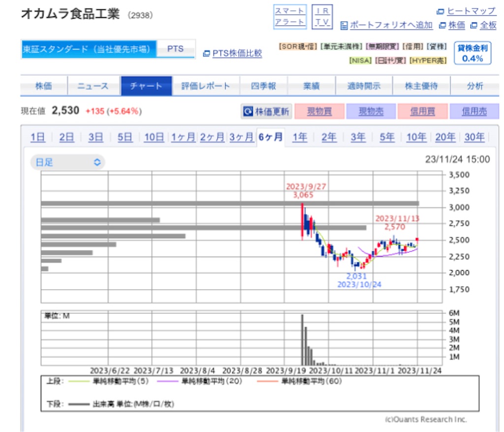Open the スマートアラート smart alert button

[289, 17]
